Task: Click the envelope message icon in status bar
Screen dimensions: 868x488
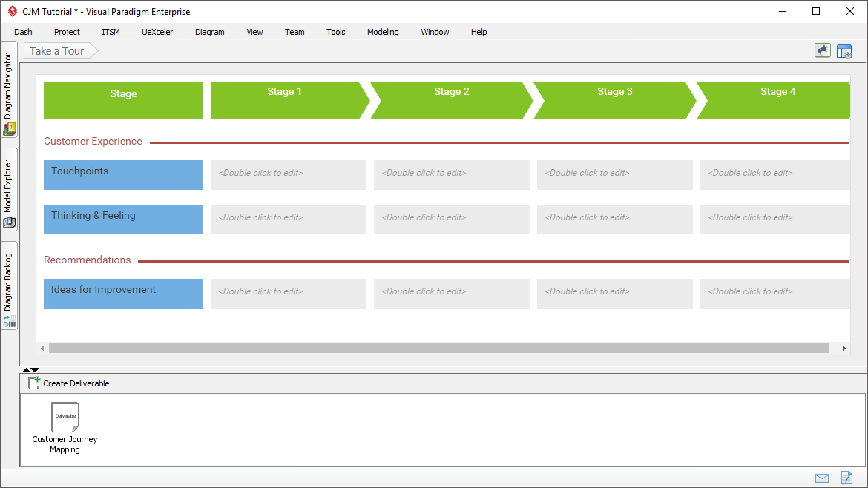Action: 822,478
